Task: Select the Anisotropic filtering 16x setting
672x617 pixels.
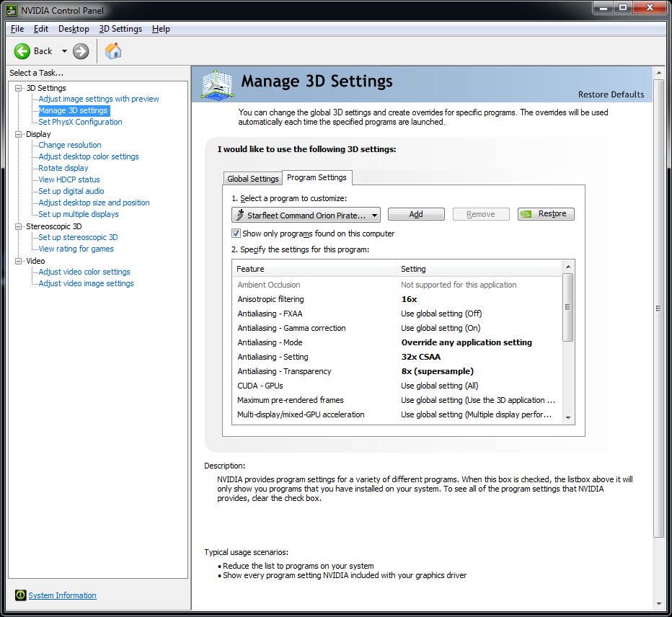Action: pyautogui.click(x=409, y=299)
